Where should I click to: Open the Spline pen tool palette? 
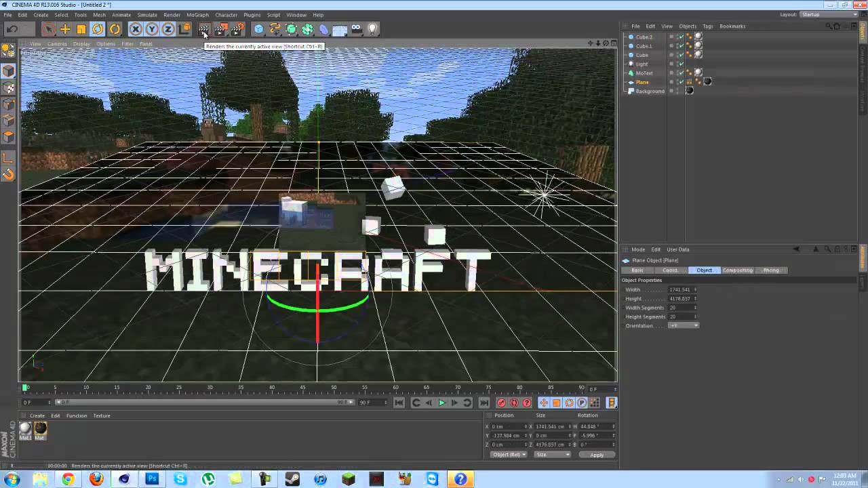point(275,29)
